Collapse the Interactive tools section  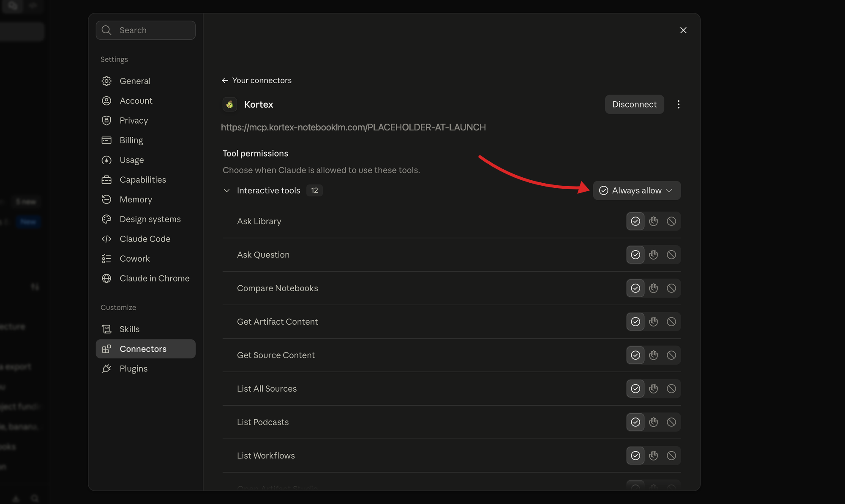tap(227, 190)
